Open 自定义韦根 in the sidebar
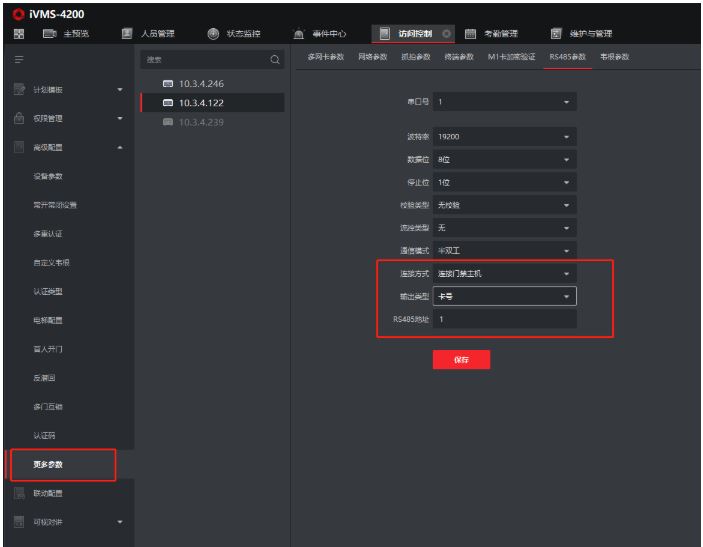Viewport: 703px width, 547px height. pos(51,263)
